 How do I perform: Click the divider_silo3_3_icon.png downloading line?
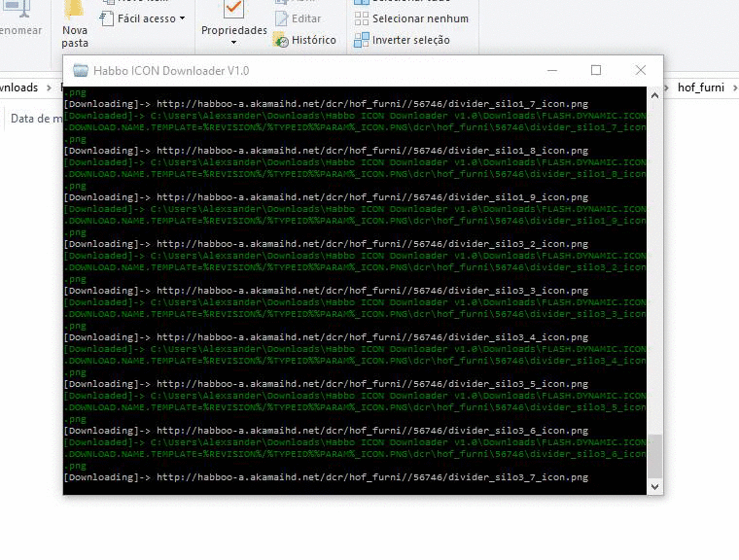click(326, 291)
